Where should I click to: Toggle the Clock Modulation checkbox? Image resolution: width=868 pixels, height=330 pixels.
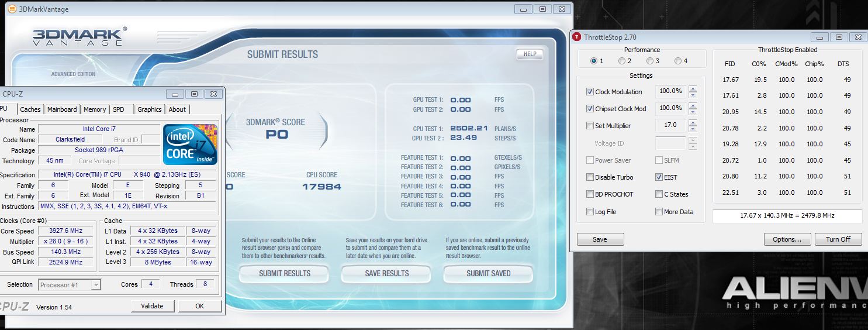(590, 92)
